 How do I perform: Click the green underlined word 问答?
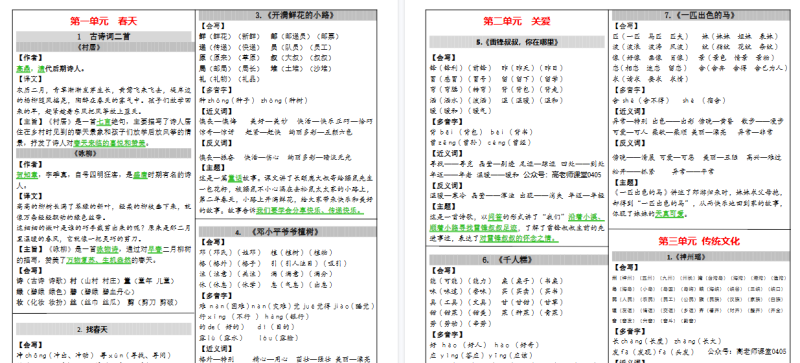click(x=495, y=216)
